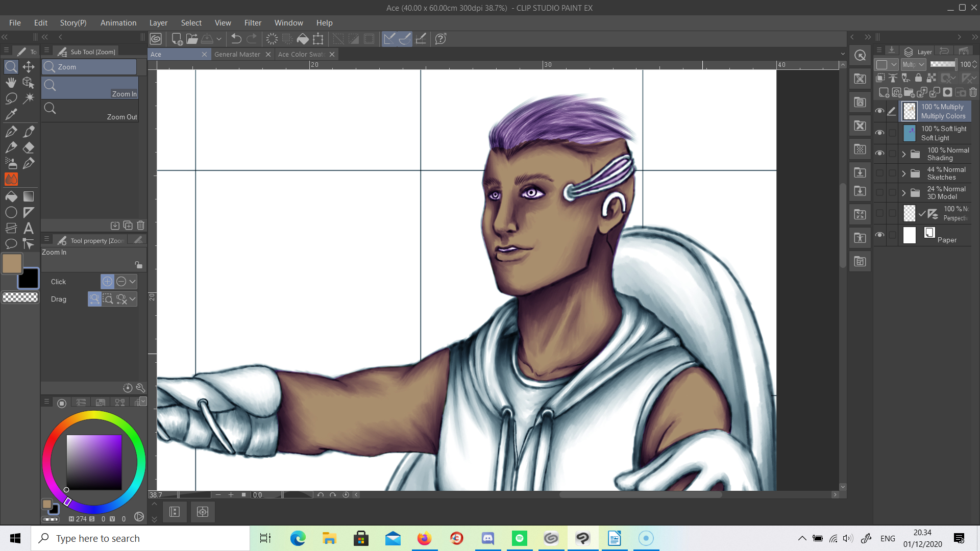
Task: Toggle visibility of Multiply Colors layer
Action: (x=880, y=110)
